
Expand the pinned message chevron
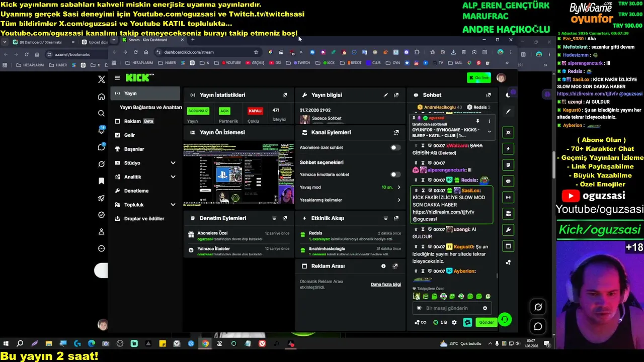(x=489, y=132)
